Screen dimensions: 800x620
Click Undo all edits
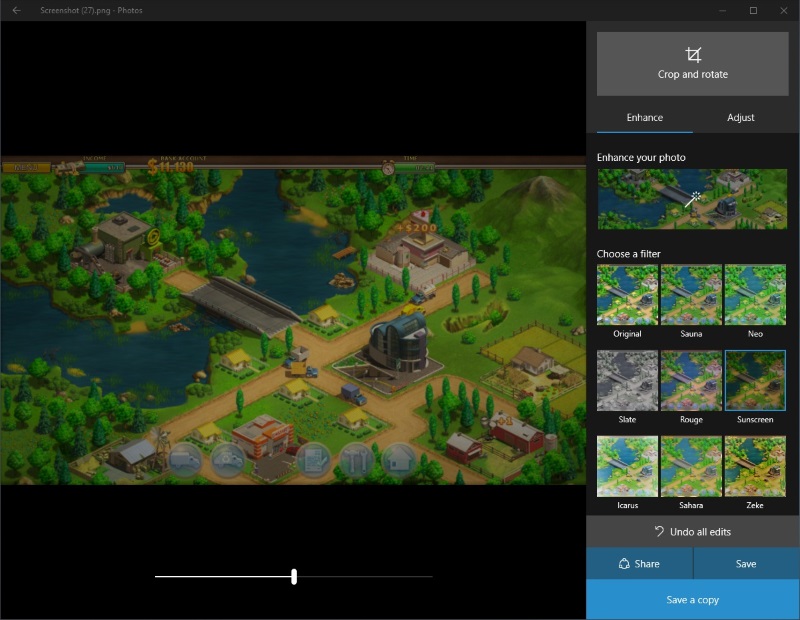(x=693, y=532)
